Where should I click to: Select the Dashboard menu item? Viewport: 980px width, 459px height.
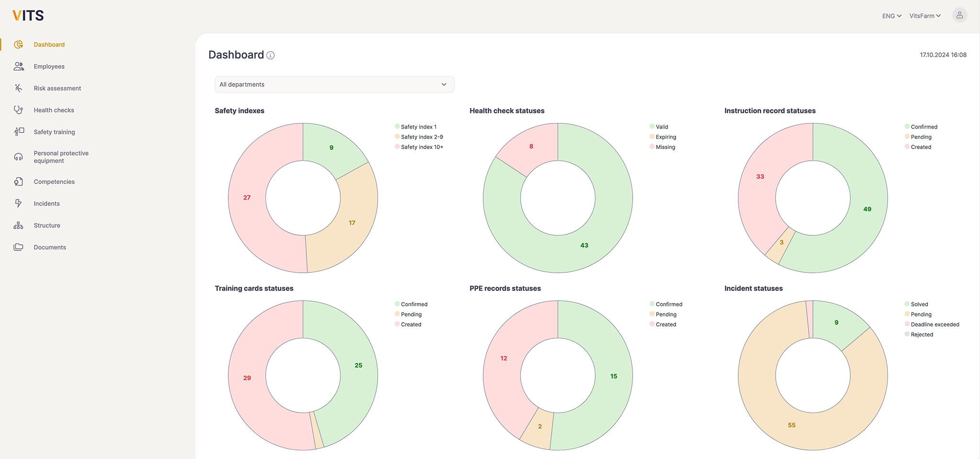click(x=49, y=45)
